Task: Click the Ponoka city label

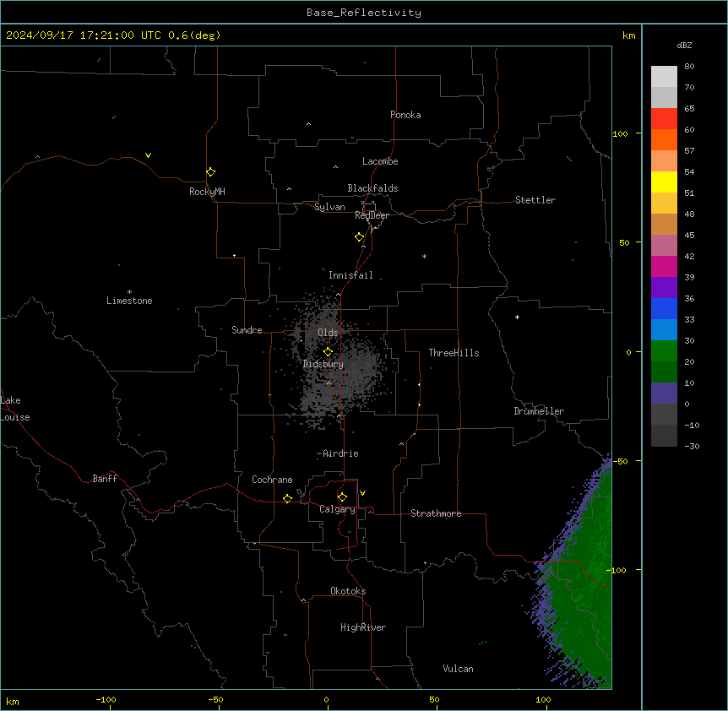Action: pos(405,115)
